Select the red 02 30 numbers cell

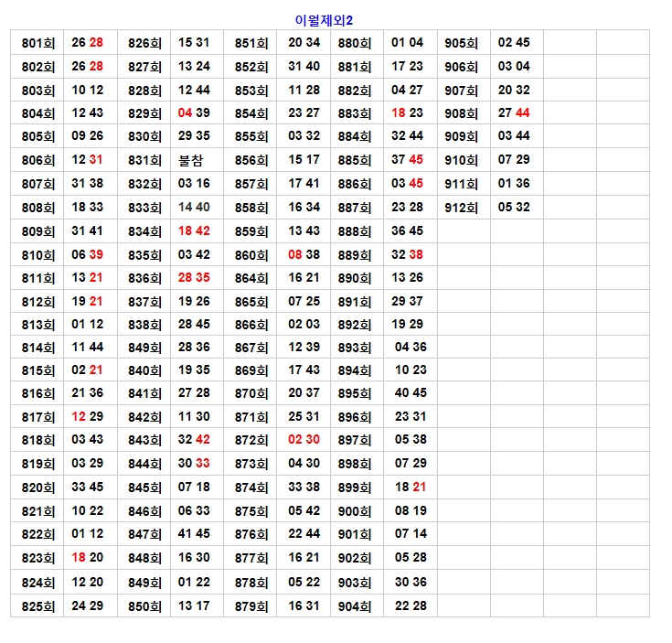[304, 440]
